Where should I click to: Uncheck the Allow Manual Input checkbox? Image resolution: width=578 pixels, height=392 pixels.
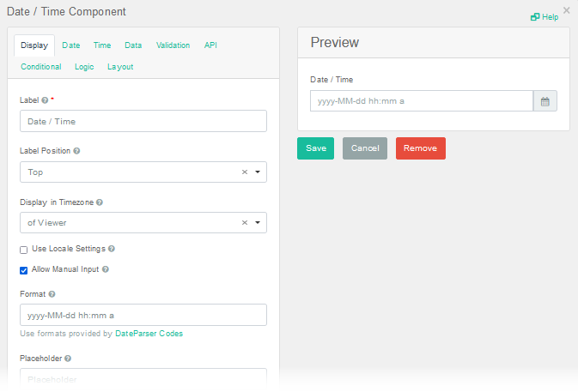click(24, 270)
